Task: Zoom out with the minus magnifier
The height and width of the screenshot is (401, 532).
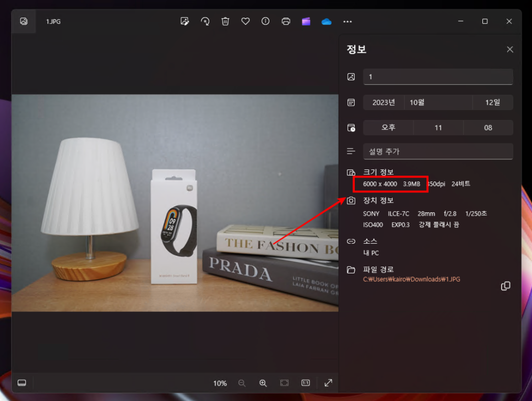Action: pyautogui.click(x=242, y=383)
